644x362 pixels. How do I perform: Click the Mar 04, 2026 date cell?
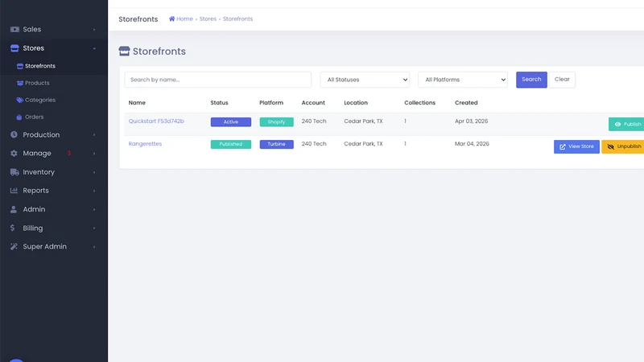click(x=472, y=144)
